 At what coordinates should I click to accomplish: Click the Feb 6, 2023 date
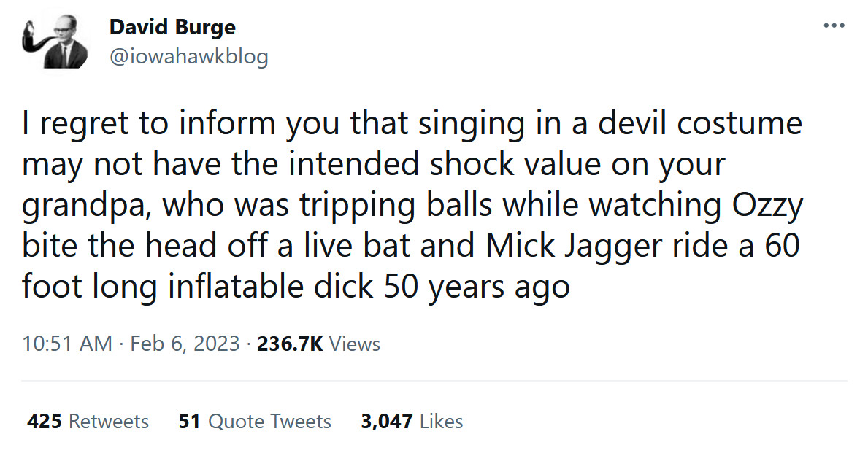(x=185, y=344)
